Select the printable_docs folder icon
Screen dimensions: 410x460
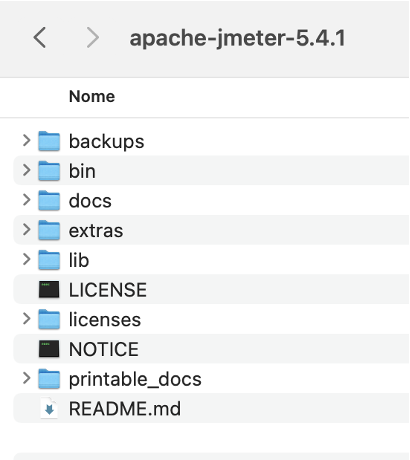point(49,379)
